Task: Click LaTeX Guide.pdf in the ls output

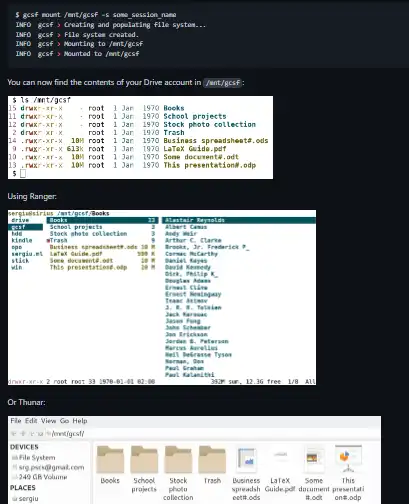Action: pos(195,149)
